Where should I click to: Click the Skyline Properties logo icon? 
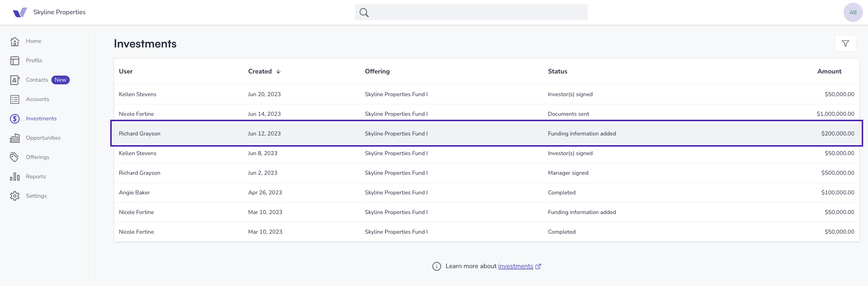20,12
